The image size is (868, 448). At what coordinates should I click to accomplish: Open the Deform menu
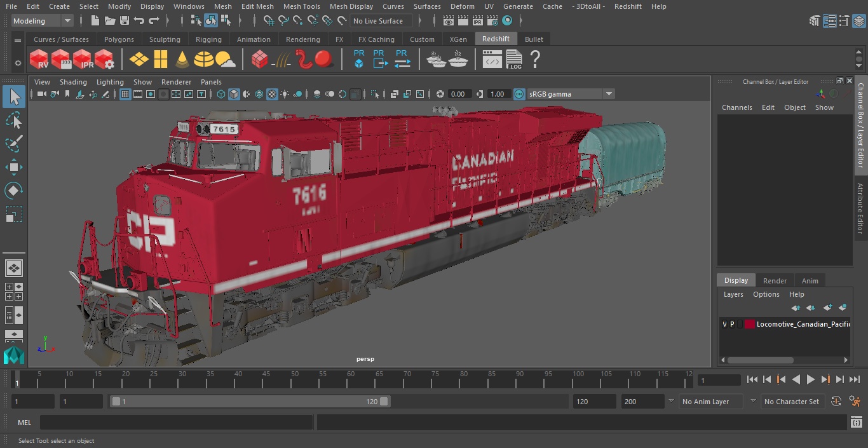(462, 6)
